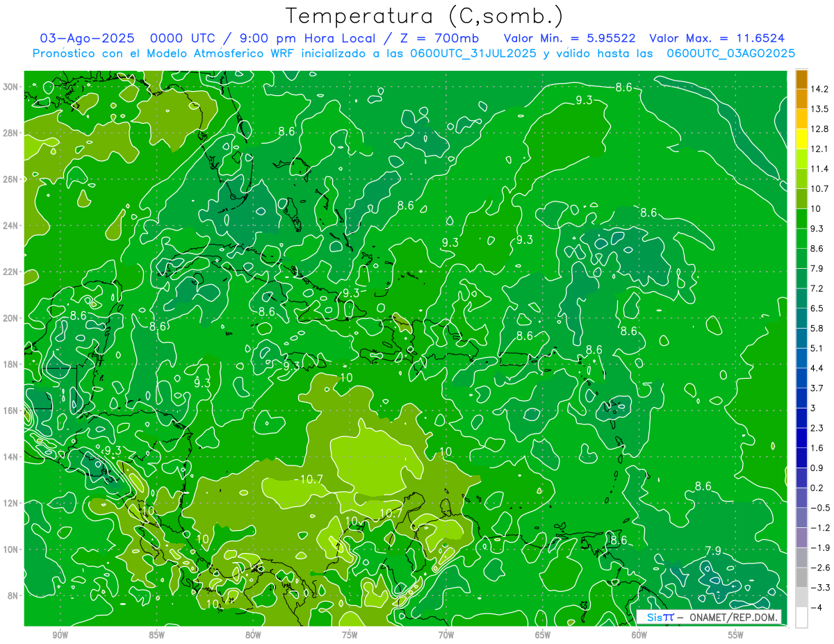The image size is (834, 644).
Task: Click the 28N latitude axis label
Action: tap(12, 133)
